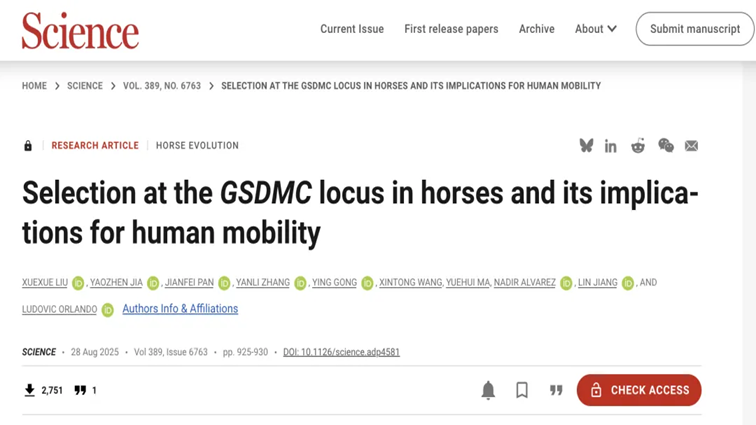This screenshot has width=756, height=425.
Task: Open author Ludovic Orlando's link
Action: pos(59,310)
